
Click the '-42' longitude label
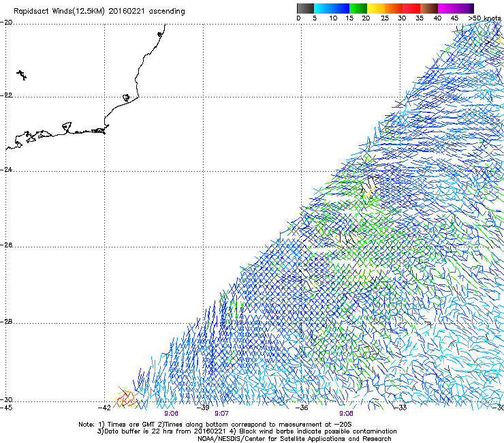(105, 408)
